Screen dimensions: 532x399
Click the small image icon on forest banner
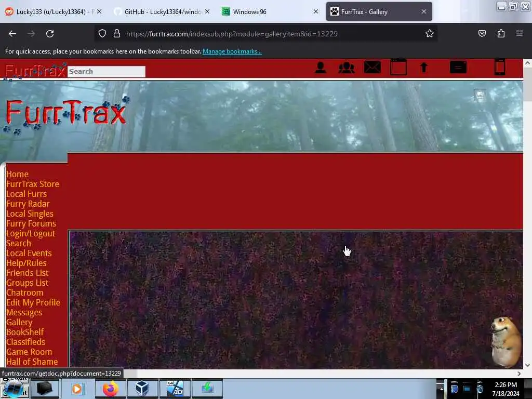[x=480, y=95]
